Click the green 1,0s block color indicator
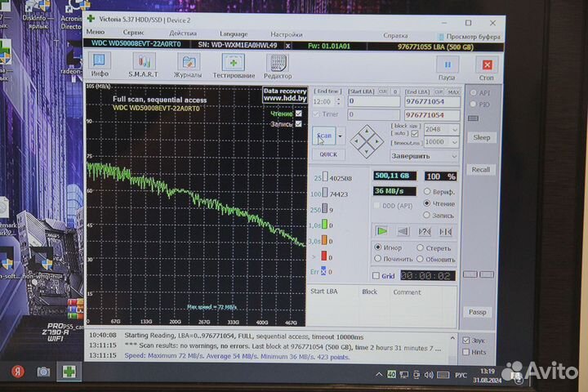Screen dimensions: 588x392 point(324,225)
